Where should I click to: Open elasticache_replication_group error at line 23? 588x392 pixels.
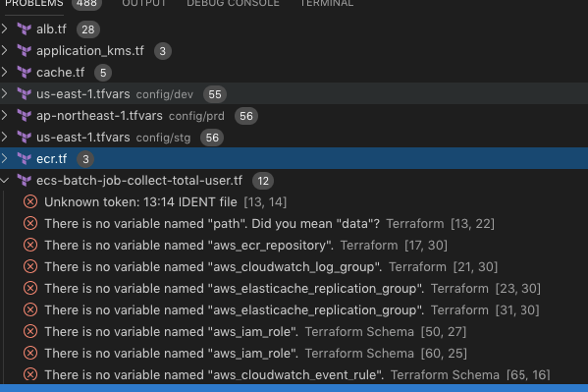(294, 289)
